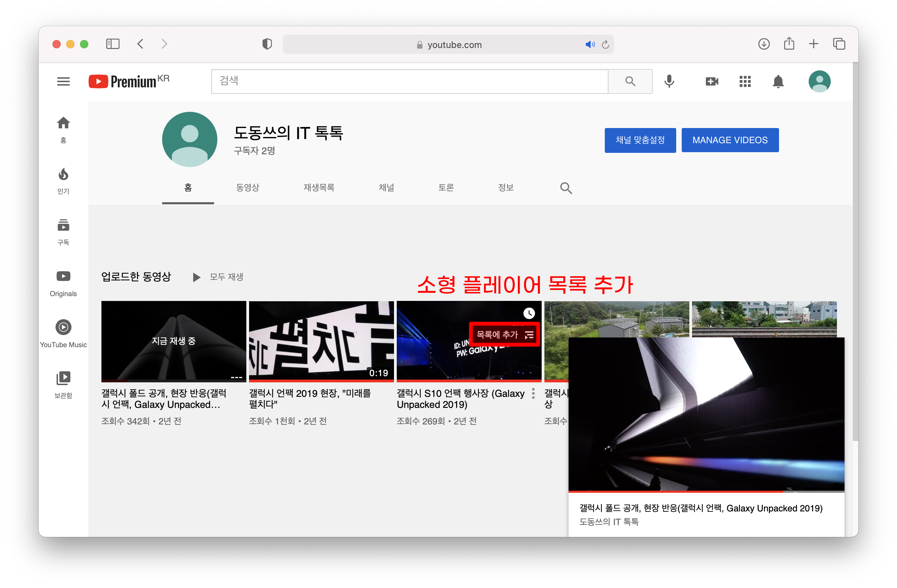Click the 검색 search input field
This screenshot has width=897, height=588.
(409, 81)
